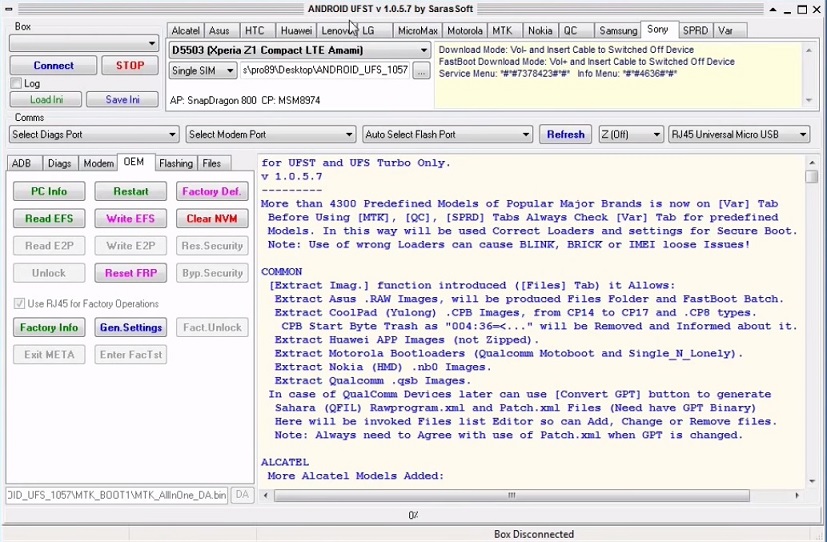Click the 0% progress bar
827x542 pixels.
[x=414, y=515]
